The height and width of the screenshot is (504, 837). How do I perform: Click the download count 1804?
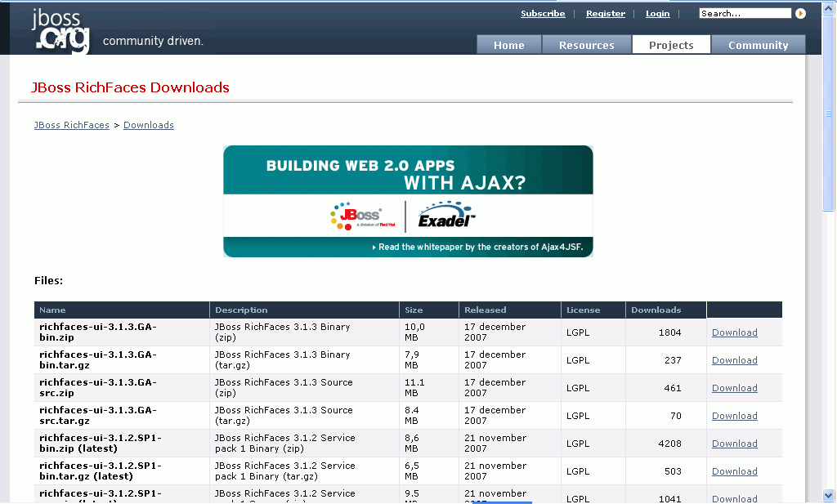[x=670, y=332]
